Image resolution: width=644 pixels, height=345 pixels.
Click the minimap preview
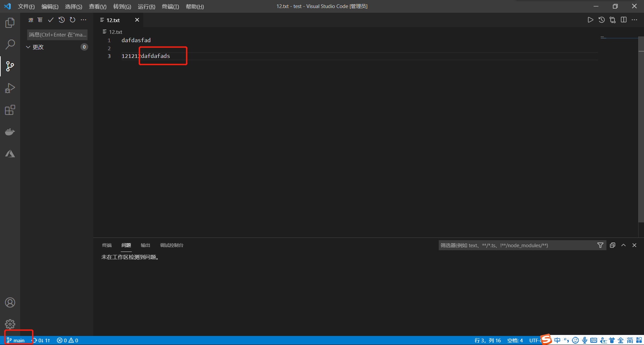(x=619, y=38)
